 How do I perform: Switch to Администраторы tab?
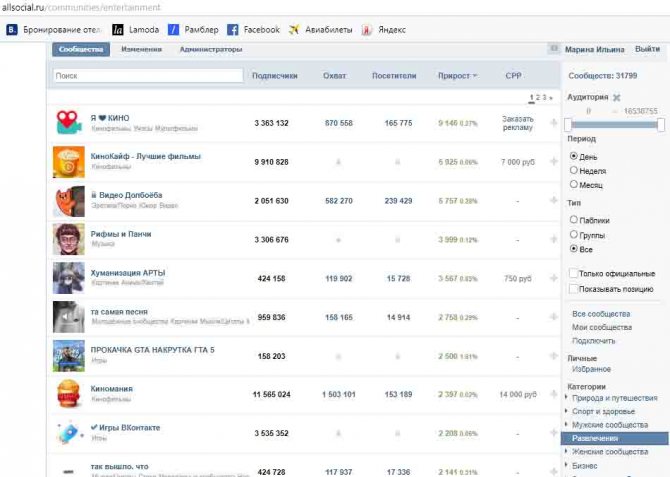(211, 49)
